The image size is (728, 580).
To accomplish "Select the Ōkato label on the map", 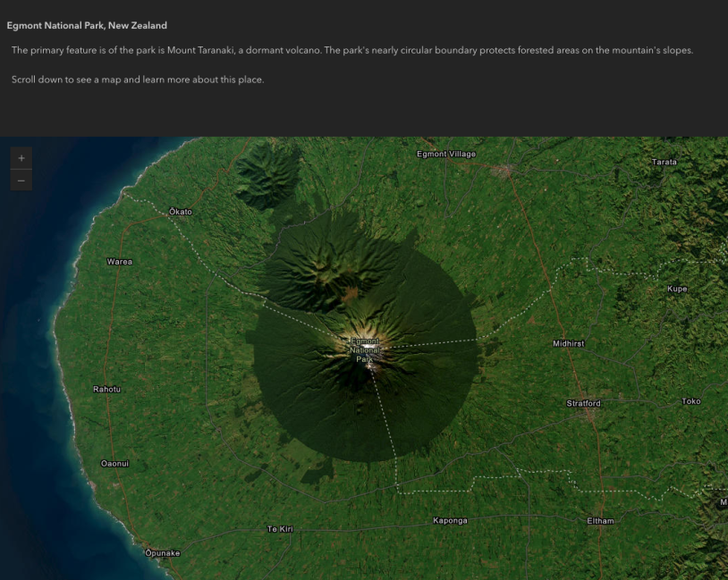I will click(x=181, y=212).
